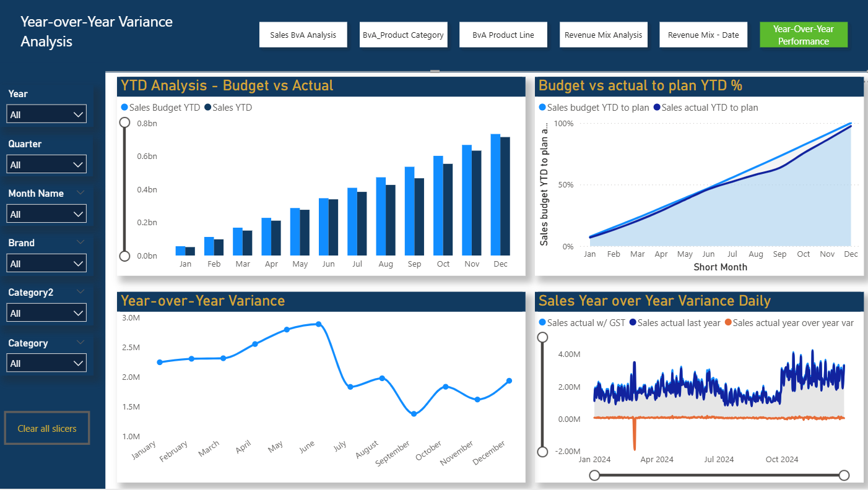Toggle the Sales Budget YTD legend item
Screen dimensions: 868x490
[160, 107]
